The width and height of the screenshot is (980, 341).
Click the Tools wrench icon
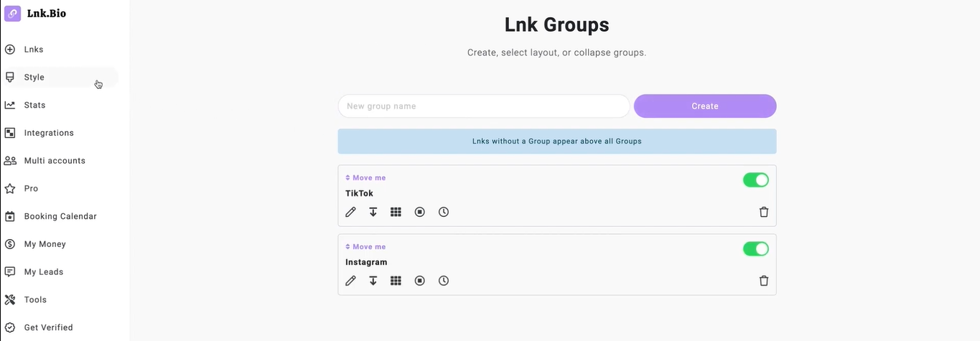coord(10,299)
